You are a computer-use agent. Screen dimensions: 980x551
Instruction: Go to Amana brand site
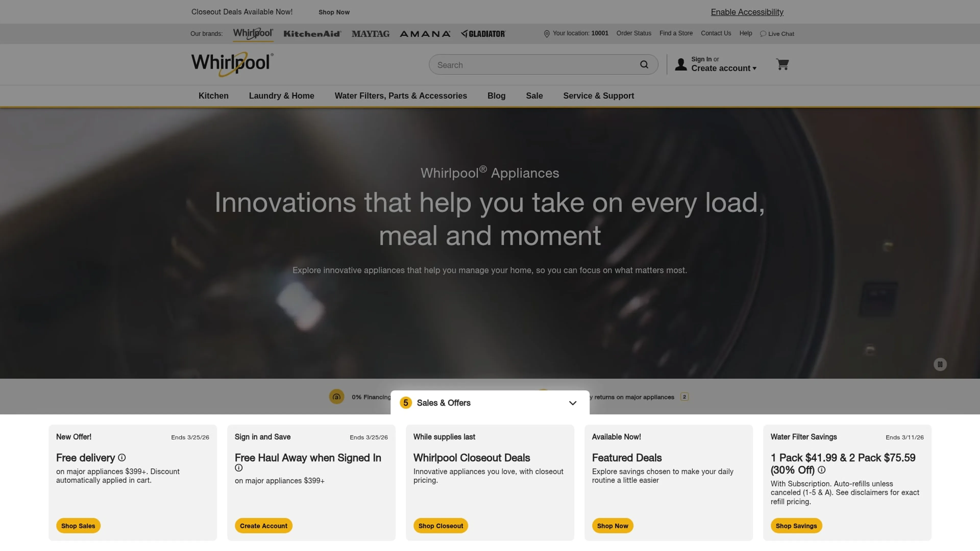(425, 34)
